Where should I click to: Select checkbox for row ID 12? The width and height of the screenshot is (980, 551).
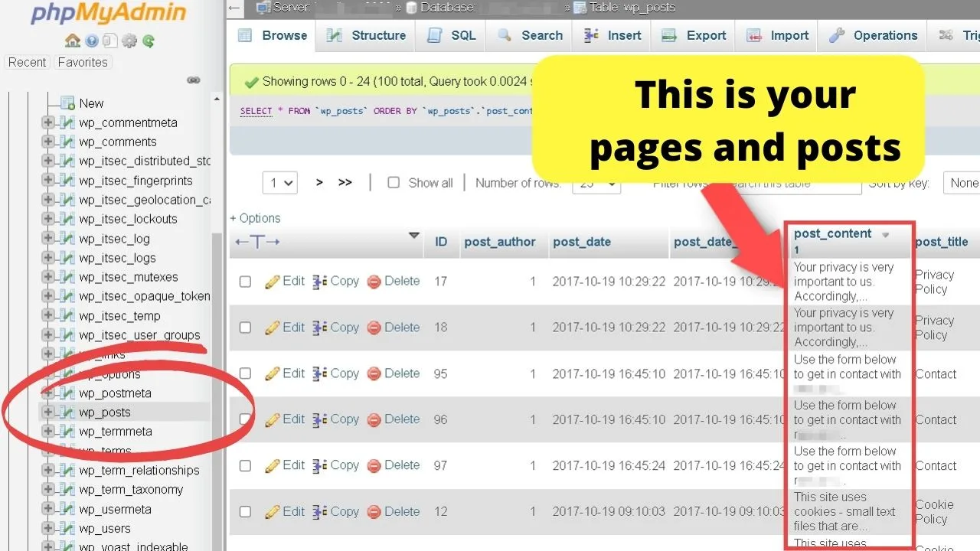pos(245,511)
